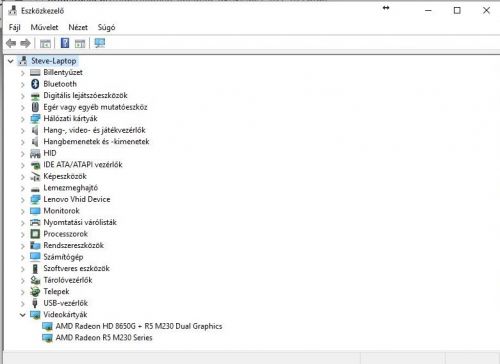Click the Bluetooth category icon
Image resolution: width=500 pixels, height=364 pixels.
pyautogui.click(x=35, y=84)
